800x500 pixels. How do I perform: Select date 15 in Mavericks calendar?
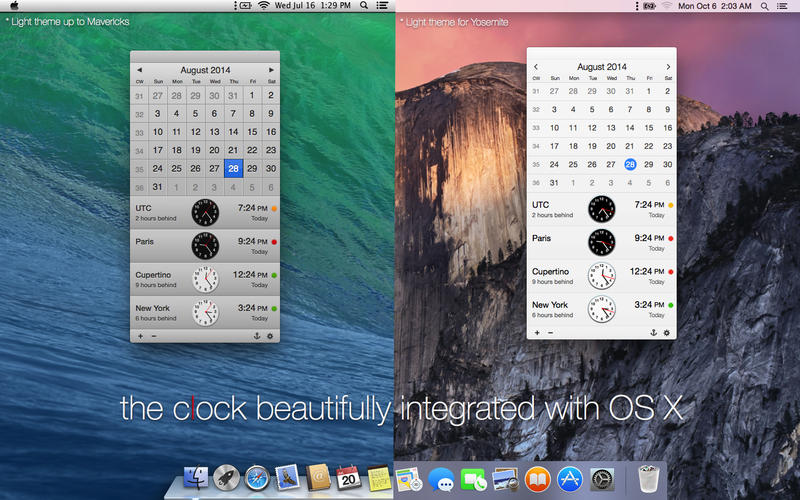[x=252, y=132]
